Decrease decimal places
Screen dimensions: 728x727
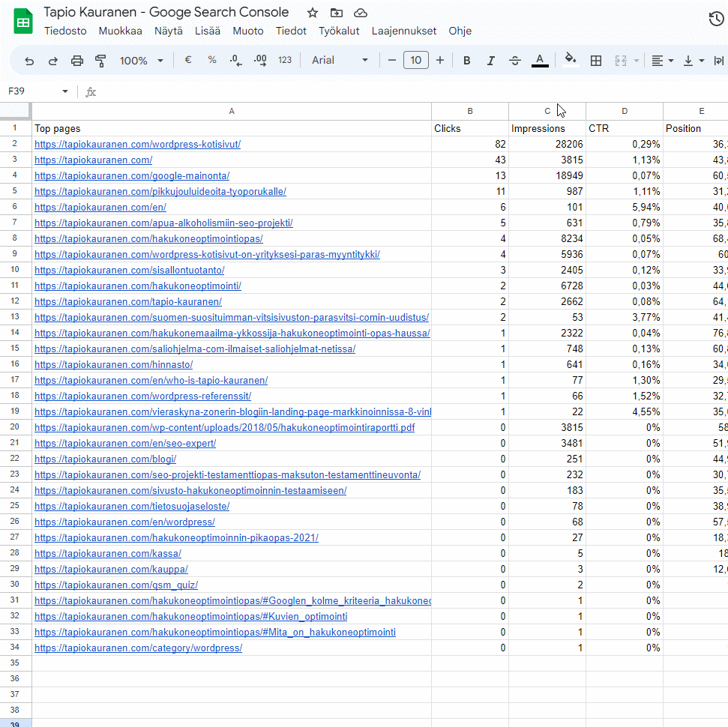(x=236, y=61)
